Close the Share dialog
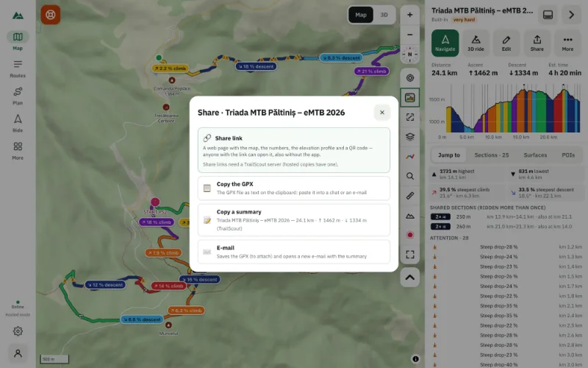 point(381,113)
